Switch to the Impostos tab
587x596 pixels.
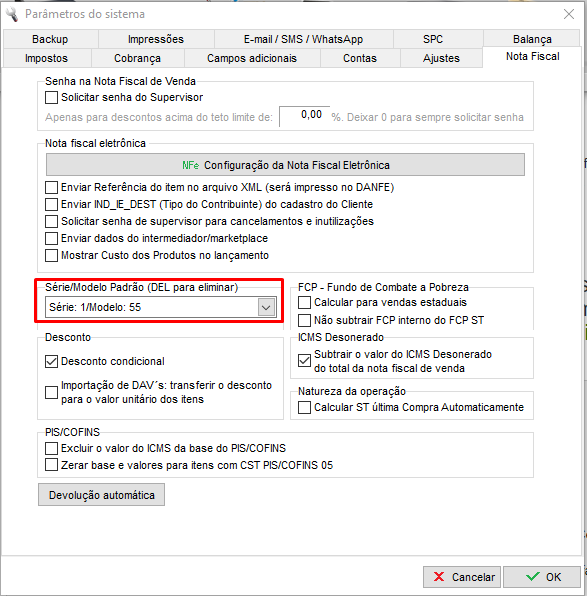pos(46,58)
